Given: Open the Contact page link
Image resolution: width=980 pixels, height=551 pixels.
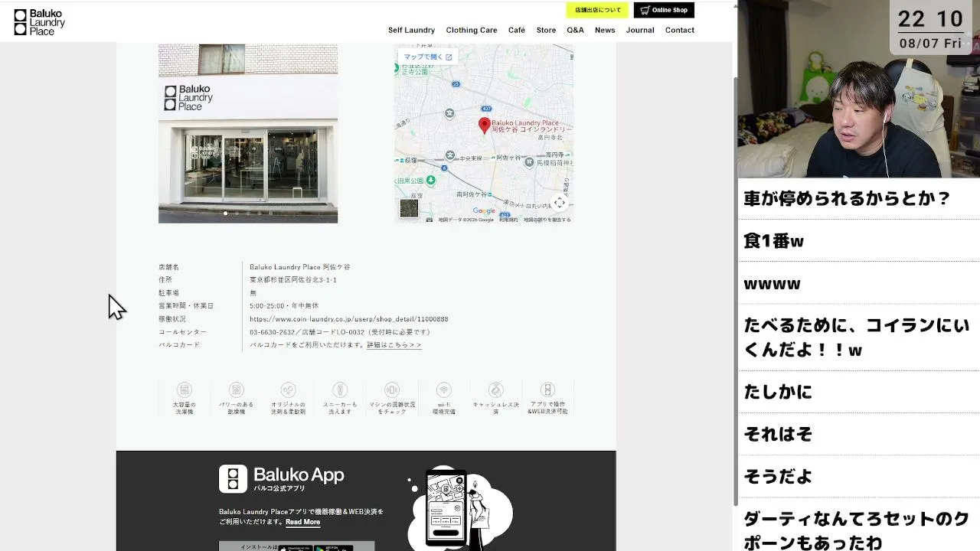Looking at the screenshot, I should pos(680,30).
